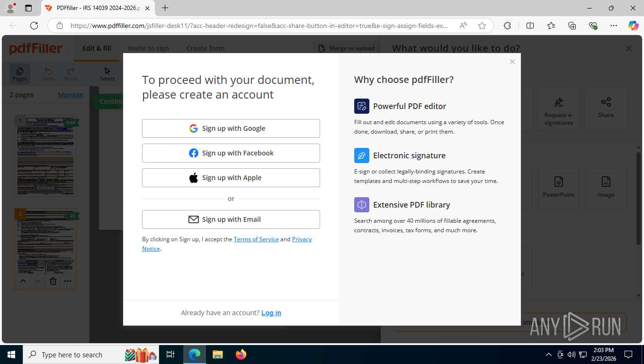Click the Redo arrow in the editor toolbar
This screenshot has height=364, width=644.
tap(71, 74)
